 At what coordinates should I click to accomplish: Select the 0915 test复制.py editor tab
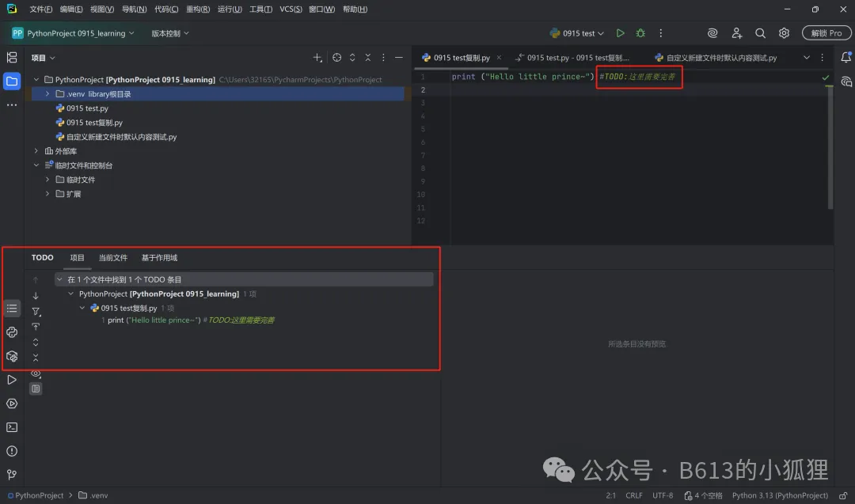click(462, 58)
